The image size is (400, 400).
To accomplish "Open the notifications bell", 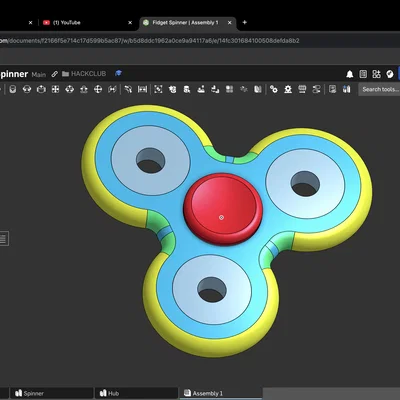I will click(350, 74).
